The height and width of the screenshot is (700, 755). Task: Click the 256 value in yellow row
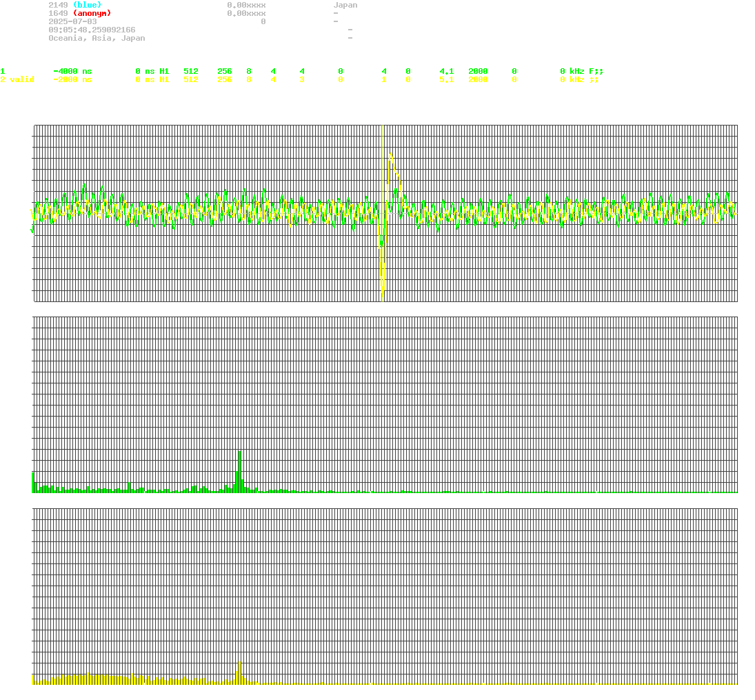pos(225,79)
